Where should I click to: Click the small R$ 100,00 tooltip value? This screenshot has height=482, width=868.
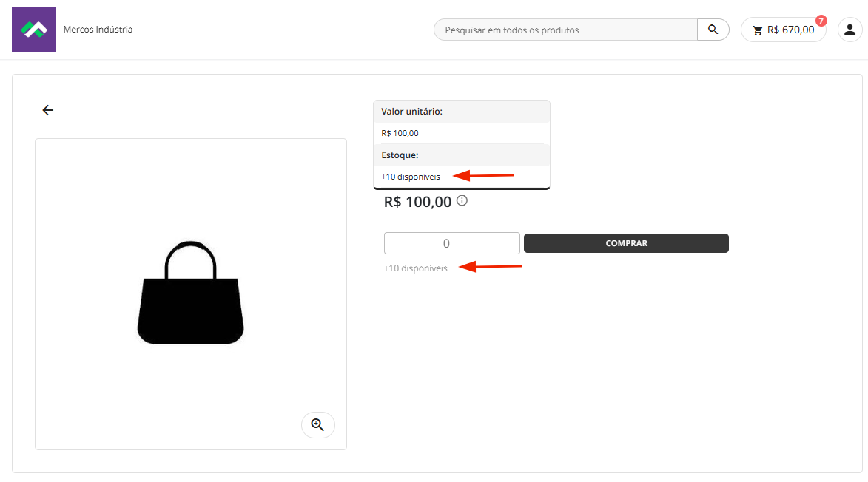pyautogui.click(x=400, y=133)
